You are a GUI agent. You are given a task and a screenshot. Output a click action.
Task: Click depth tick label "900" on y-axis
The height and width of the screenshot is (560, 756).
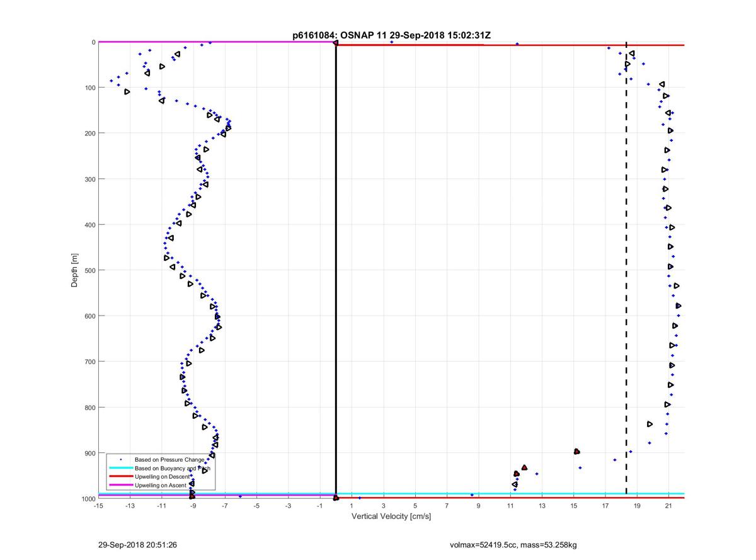pos(89,453)
